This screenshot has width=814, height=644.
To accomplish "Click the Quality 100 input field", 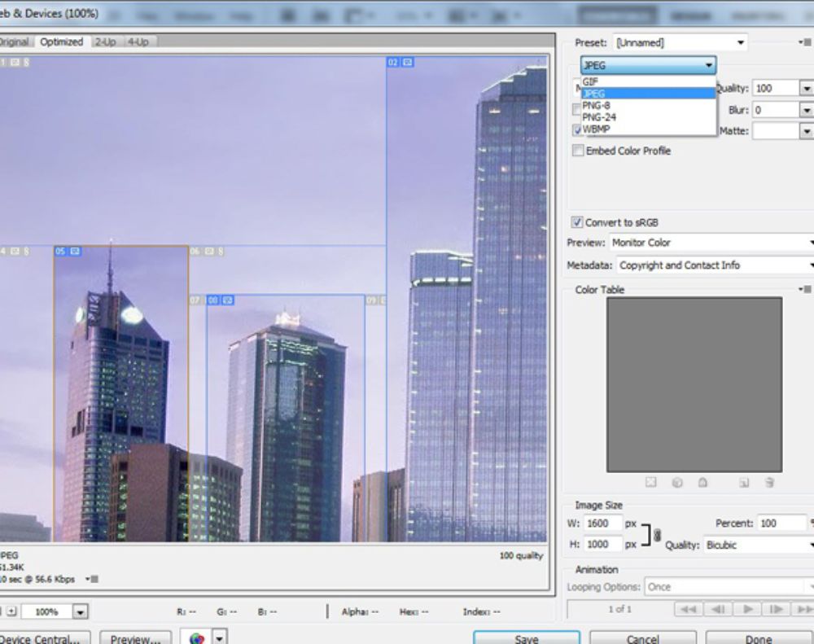I will click(776, 88).
